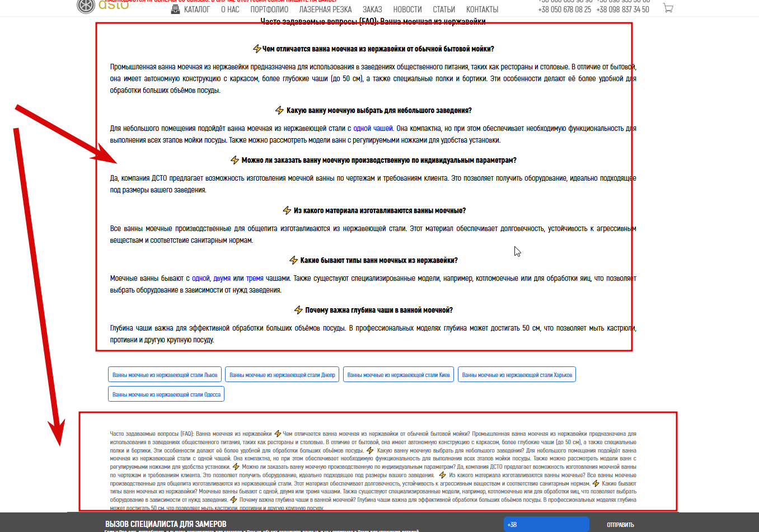Viewport: 759px width, 532px height.
Task: Click the dsto logo in header
Action: 103,6
